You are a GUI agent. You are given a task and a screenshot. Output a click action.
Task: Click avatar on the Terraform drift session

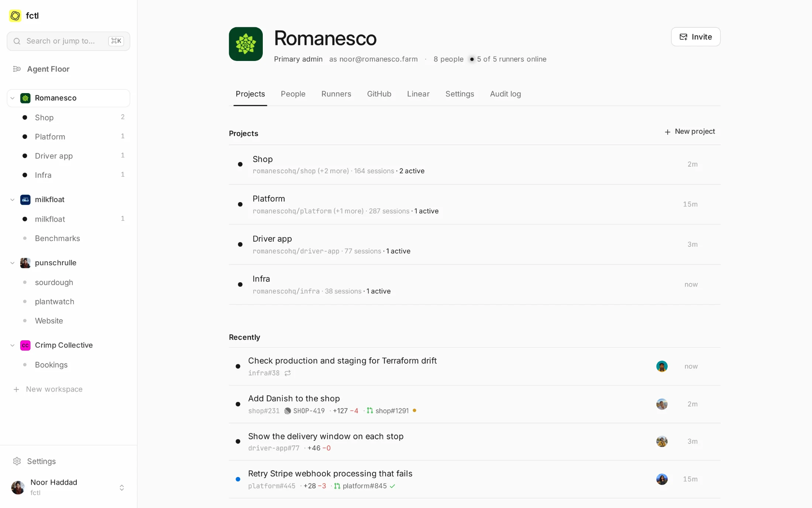(x=662, y=366)
